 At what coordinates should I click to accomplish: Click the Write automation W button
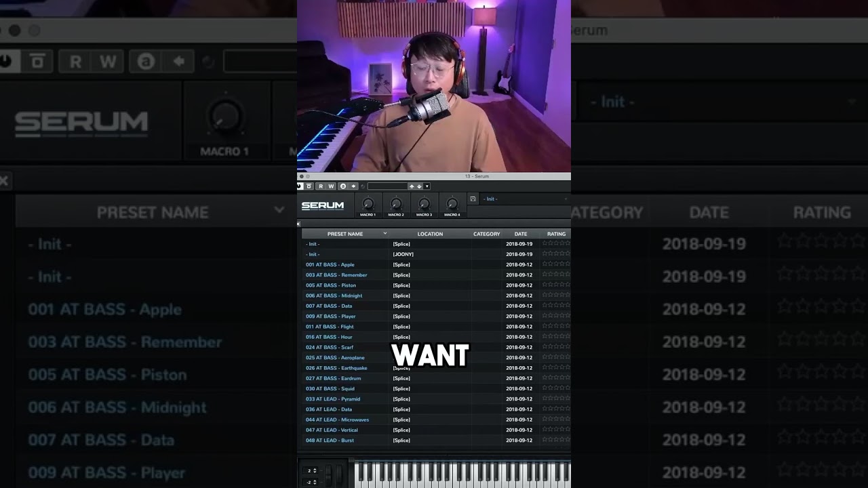tap(331, 186)
